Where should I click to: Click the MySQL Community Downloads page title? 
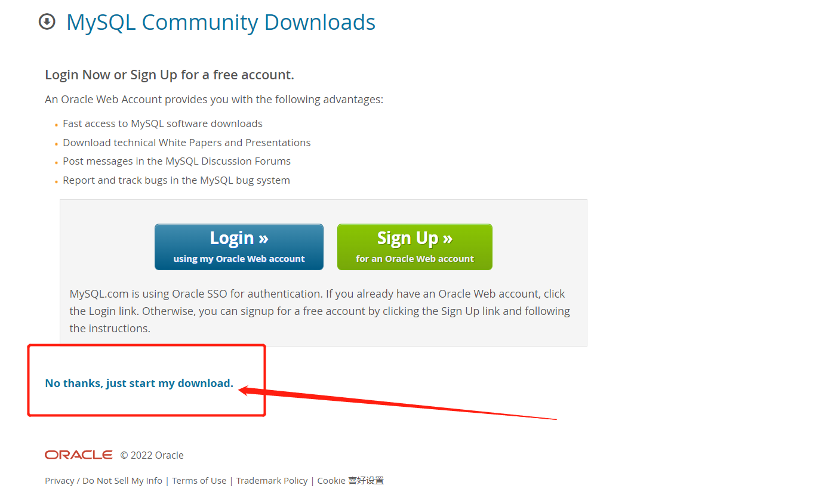221,22
